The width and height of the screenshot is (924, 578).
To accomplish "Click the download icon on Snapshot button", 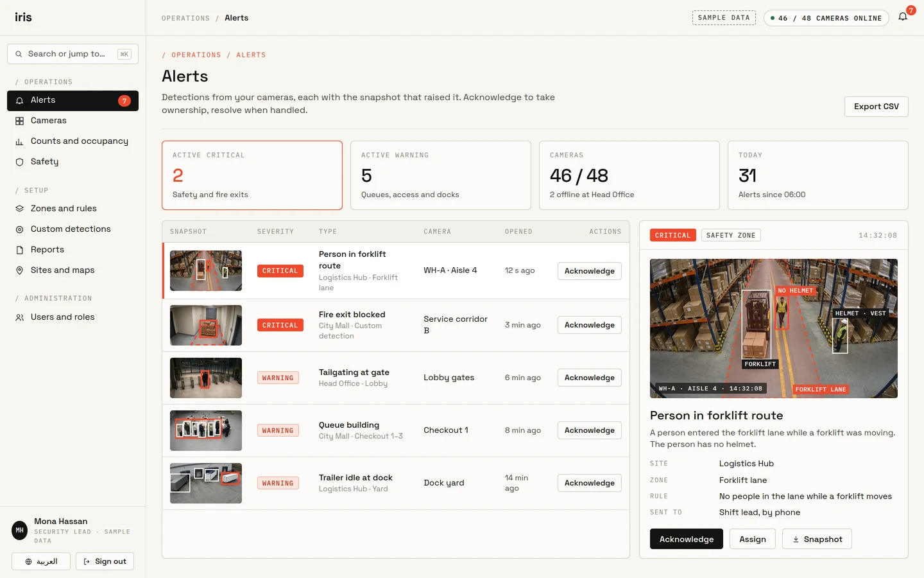I will [796, 539].
